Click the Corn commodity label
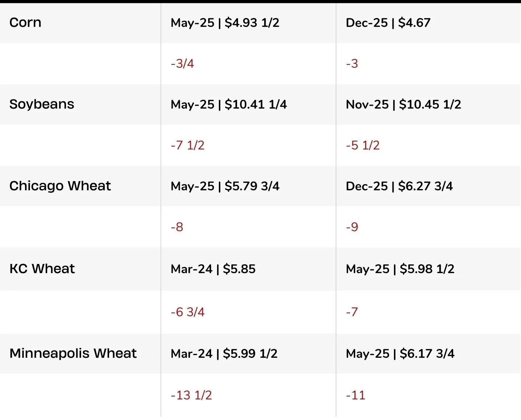 coord(25,22)
